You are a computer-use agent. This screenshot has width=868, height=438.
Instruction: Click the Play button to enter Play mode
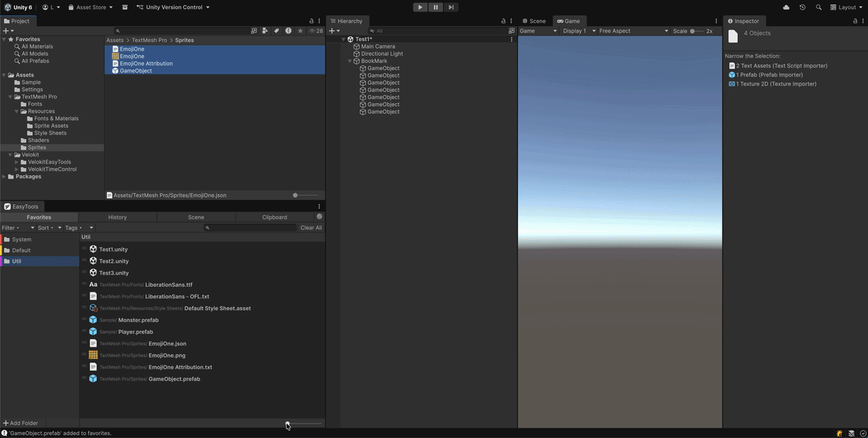pos(420,7)
